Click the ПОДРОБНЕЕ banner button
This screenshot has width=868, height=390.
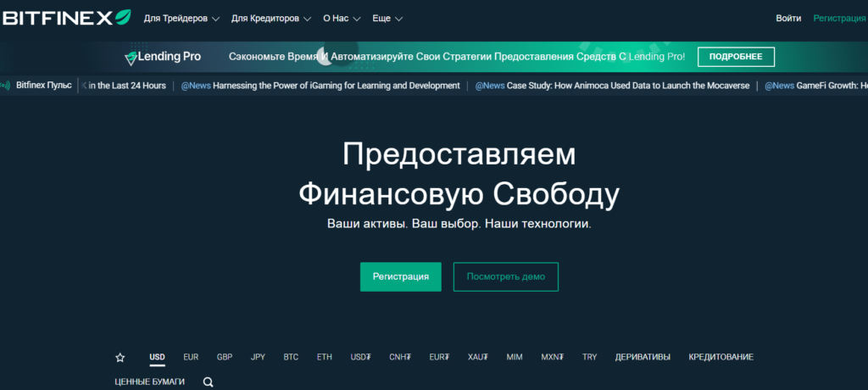736,57
